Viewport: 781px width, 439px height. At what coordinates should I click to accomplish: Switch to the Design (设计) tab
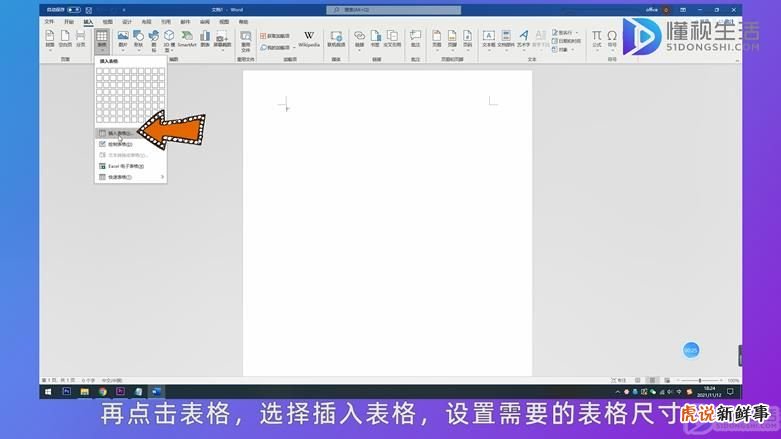127,22
